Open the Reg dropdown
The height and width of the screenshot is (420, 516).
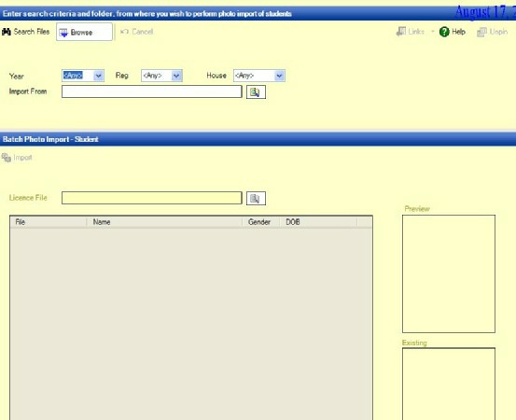click(x=161, y=76)
